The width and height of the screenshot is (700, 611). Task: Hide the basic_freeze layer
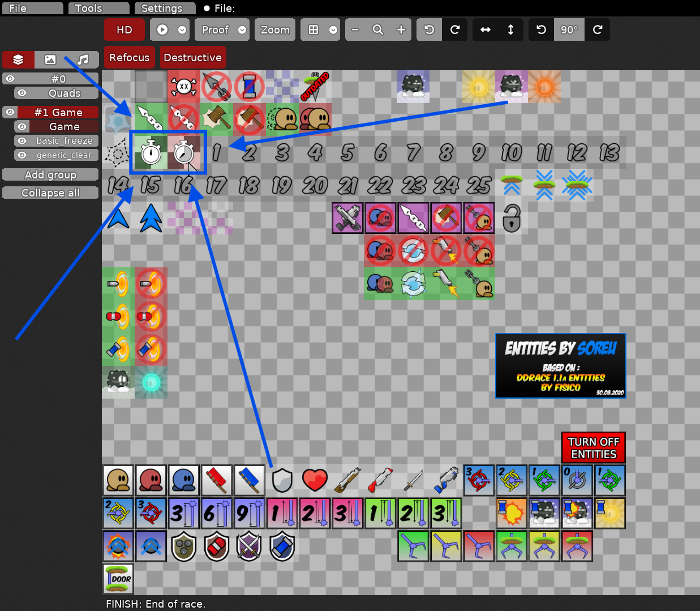(x=22, y=140)
